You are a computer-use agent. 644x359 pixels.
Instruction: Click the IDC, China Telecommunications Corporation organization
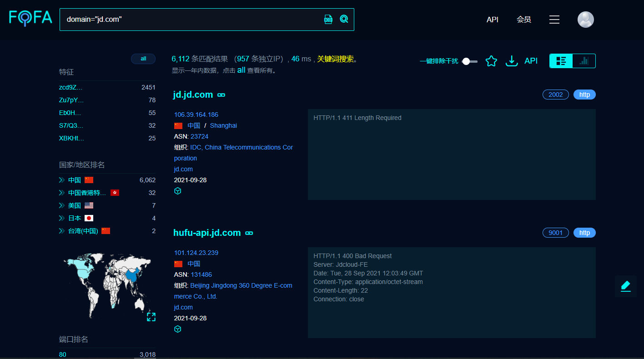[x=233, y=153]
